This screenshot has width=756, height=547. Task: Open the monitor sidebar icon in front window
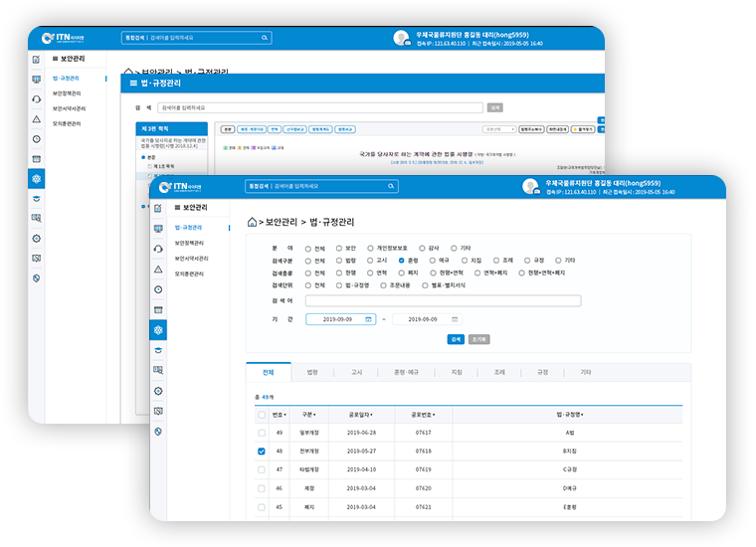(x=158, y=229)
